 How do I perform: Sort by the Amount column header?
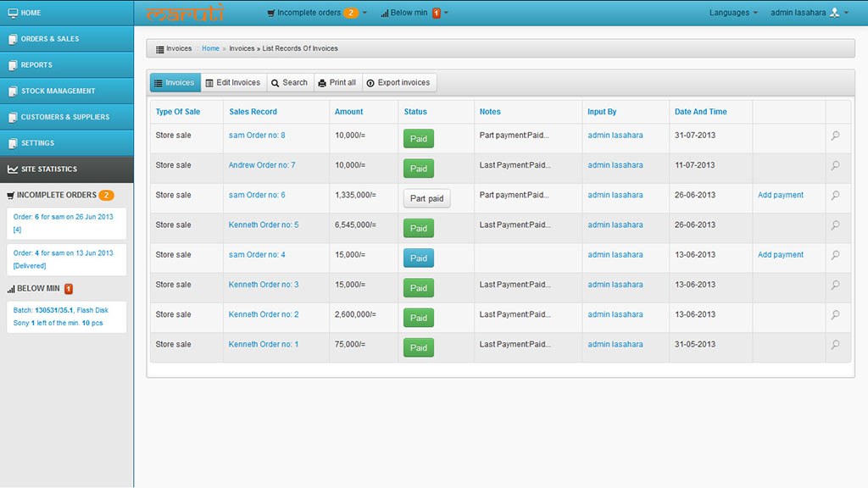(x=348, y=112)
